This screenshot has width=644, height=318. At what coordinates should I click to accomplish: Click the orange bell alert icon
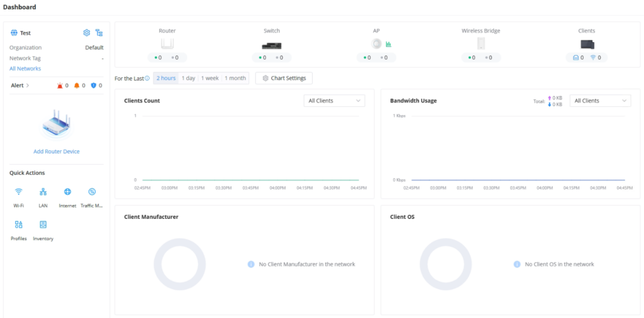click(77, 85)
